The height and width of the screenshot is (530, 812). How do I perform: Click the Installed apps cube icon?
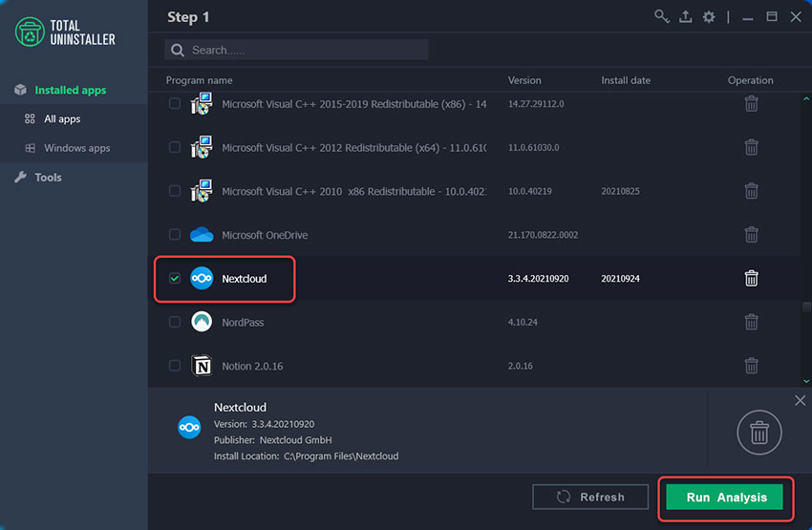coord(21,90)
